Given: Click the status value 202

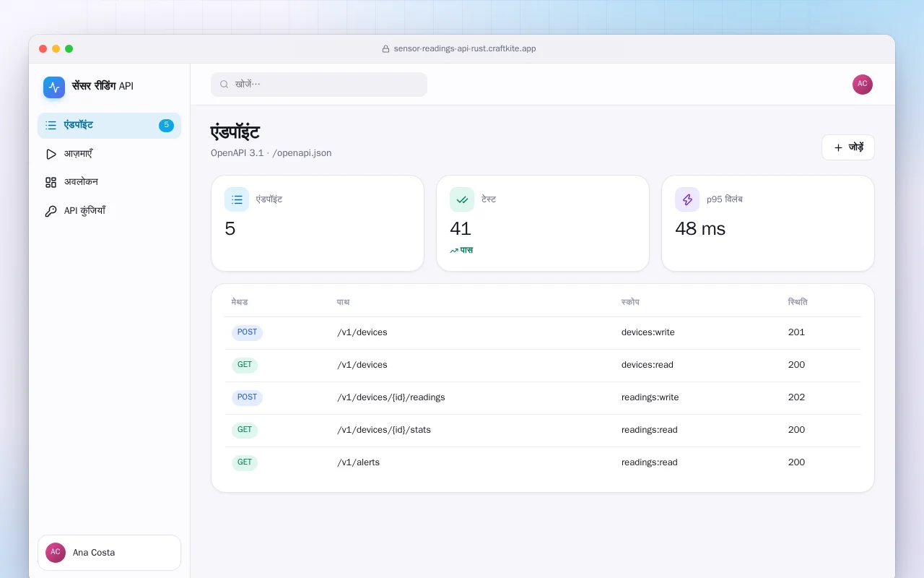Looking at the screenshot, I should coord(796,397).
